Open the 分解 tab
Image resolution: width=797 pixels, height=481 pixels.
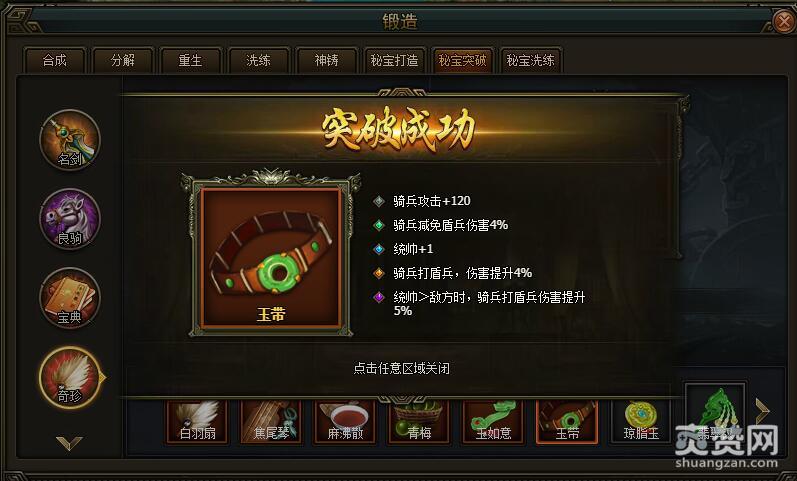(122, 61)
